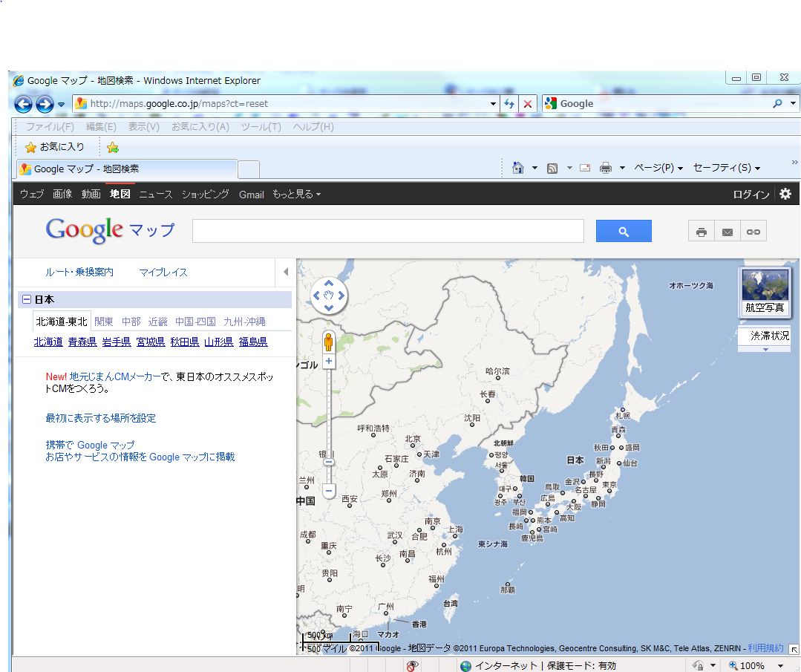Select the 九州・沖縄 region tab
801x672 pixels.
[x=244, y=322]
